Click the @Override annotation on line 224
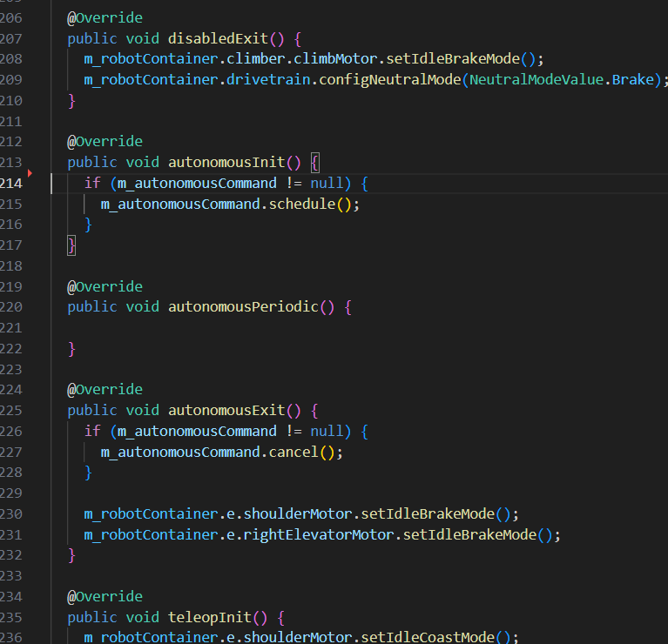668x644 pixels. coord(105,390)
